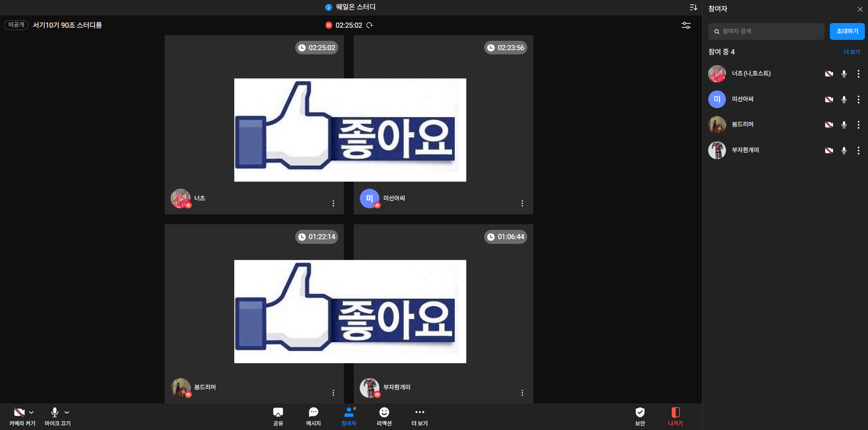Click 너츠 avatar on video tile
Viewport: 868px width, 430px height.
coord(181,198)
